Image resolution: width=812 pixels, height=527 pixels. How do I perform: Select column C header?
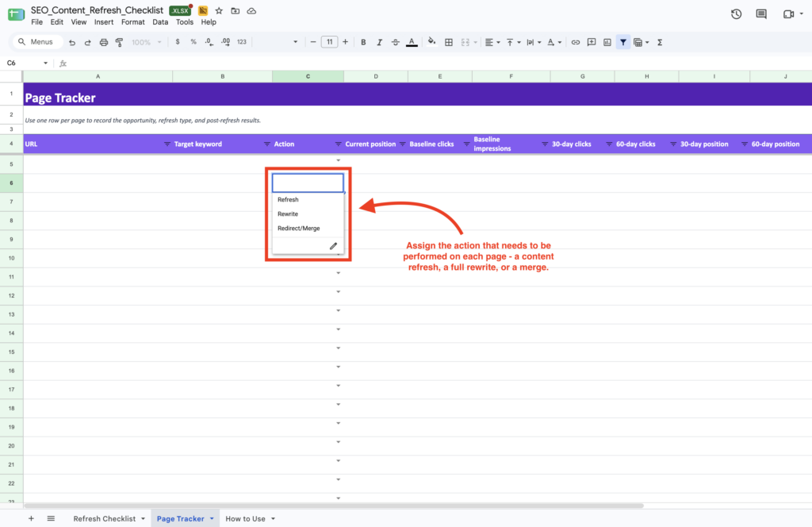308,76
